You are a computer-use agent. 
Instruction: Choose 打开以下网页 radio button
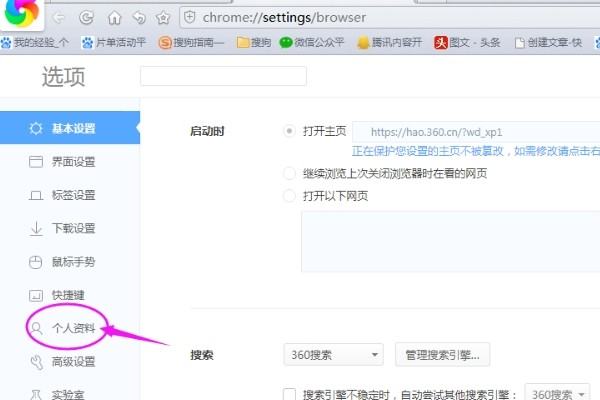point(291,195)
